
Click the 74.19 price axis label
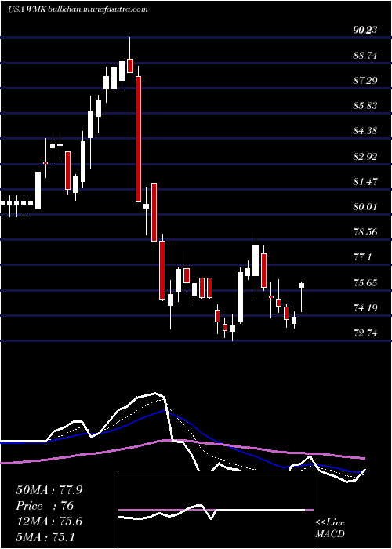pyautogui.click(x=365, y=308)
